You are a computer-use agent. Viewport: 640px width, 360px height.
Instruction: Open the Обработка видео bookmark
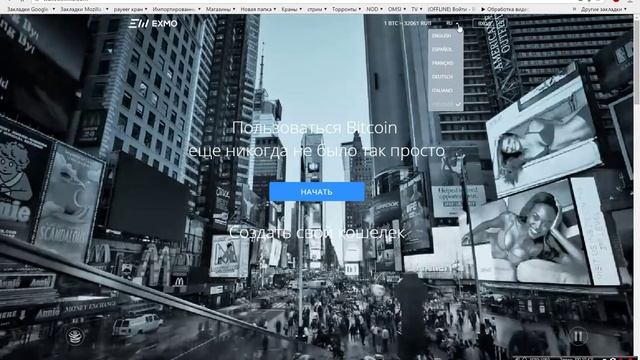[x=505, y=9]
